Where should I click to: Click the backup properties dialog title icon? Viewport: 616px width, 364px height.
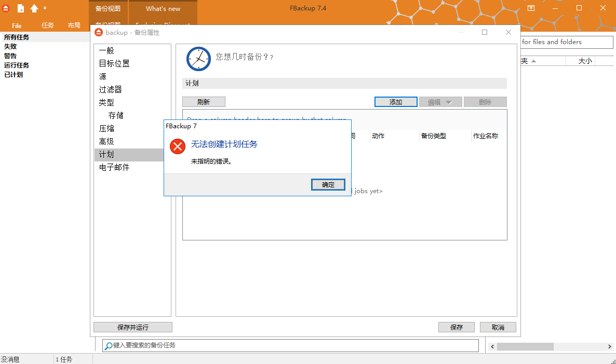coord(99,32)
